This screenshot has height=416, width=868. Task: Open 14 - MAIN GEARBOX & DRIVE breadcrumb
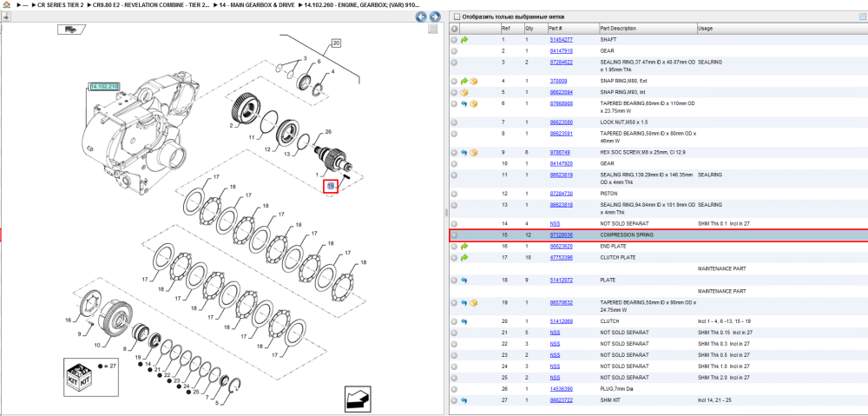(258, 4)
